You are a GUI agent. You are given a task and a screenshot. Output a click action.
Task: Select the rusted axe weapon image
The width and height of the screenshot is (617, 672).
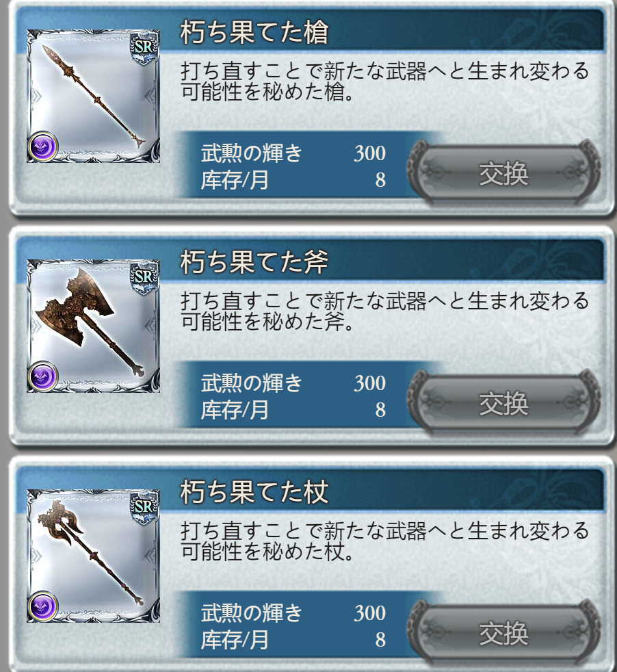coord(94,326)
